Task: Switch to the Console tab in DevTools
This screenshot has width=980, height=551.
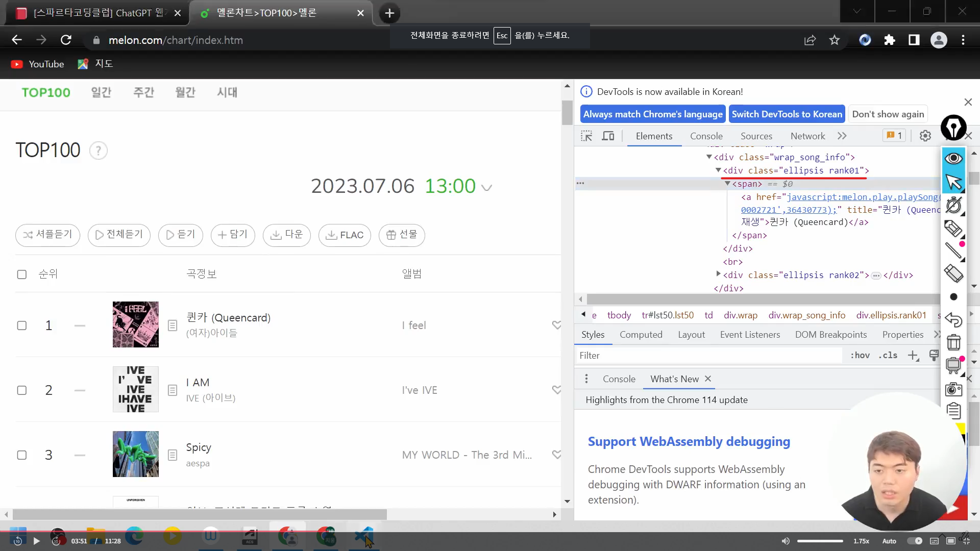Action: (x=706, y=136)
